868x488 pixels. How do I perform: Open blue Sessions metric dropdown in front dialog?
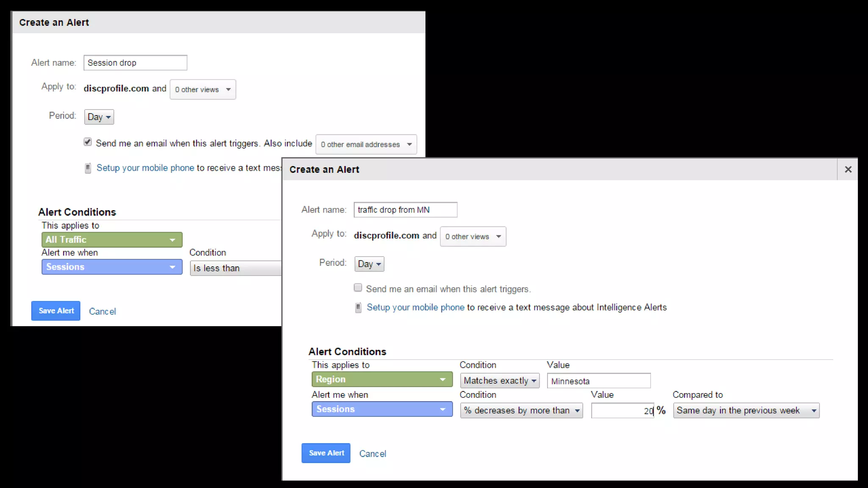[382, 409]
